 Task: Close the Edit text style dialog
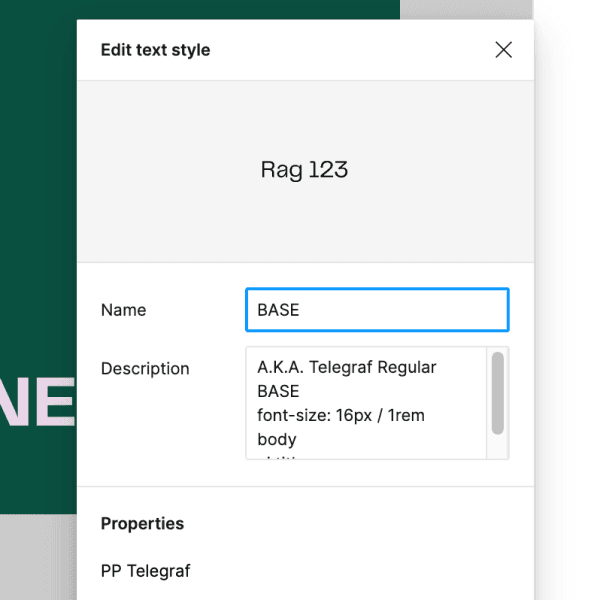click(503, 50)
